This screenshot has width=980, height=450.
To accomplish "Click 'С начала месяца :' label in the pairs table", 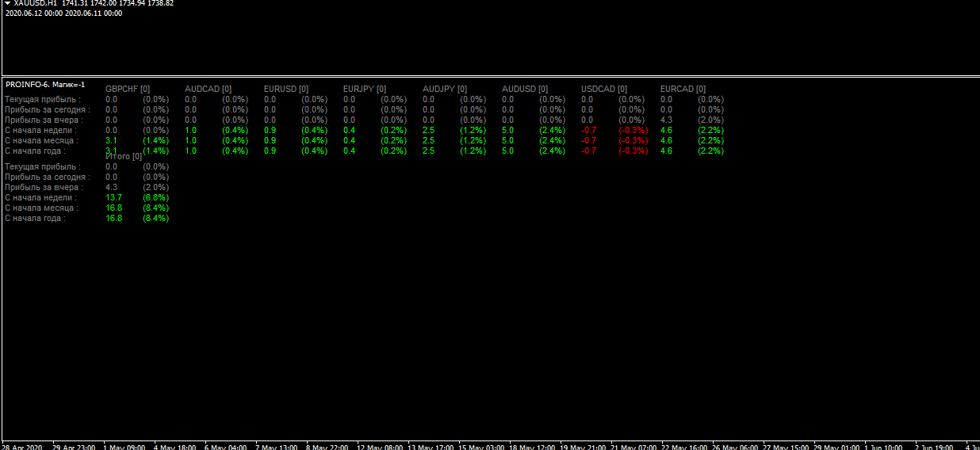I will (42, 141).
